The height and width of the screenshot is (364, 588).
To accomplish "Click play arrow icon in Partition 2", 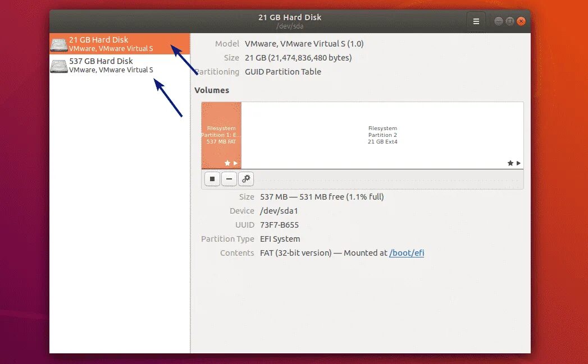I will coord(518,163).
